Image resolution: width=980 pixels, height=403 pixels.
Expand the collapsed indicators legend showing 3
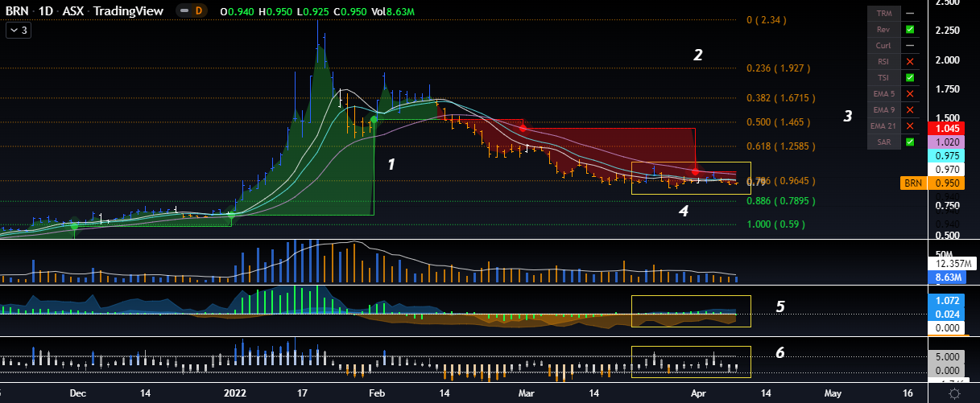[19, 31]
